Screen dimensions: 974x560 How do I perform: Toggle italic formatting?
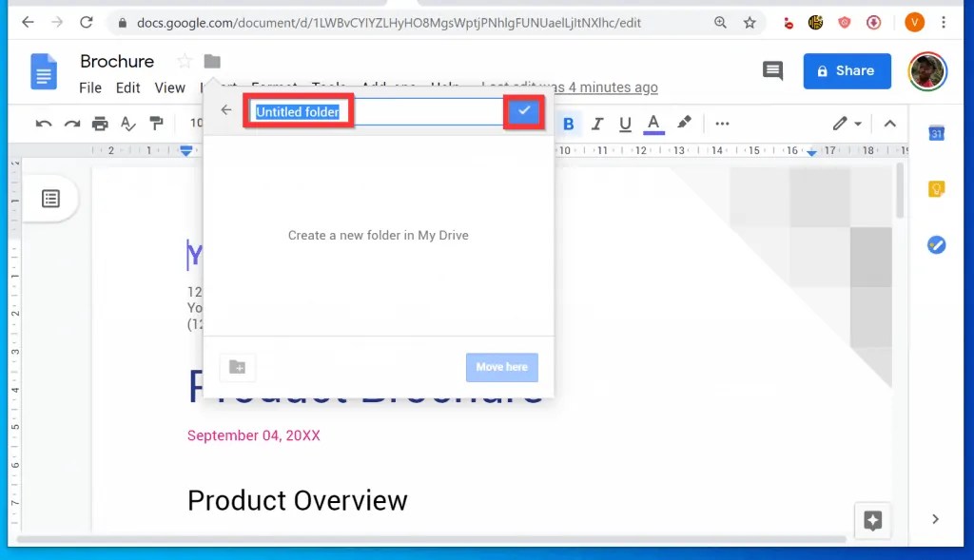pos(597,124)
